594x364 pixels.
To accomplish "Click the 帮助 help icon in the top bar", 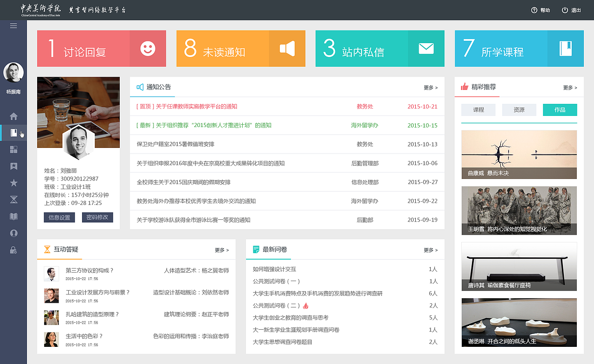I will [535, 10].
